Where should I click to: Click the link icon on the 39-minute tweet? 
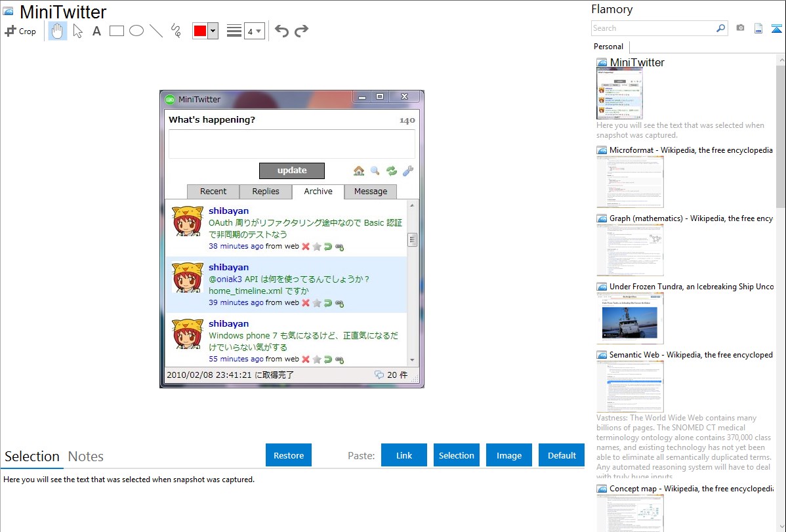point(339,303)
